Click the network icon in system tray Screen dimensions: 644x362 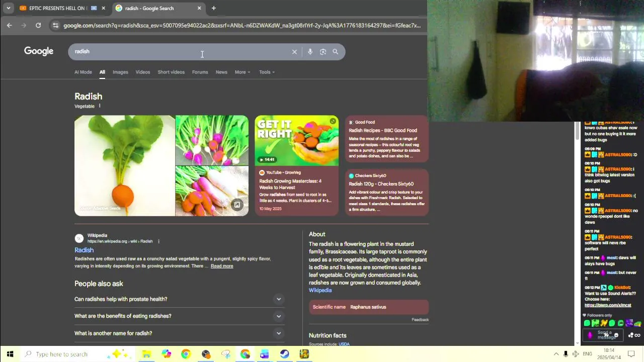pos(576,354)
